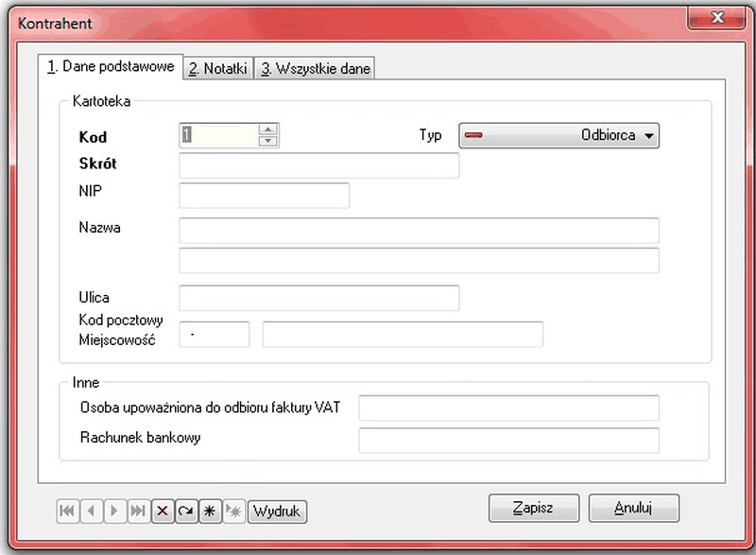
Task: Click the red X delete record icon
Action: pos(163,512)
